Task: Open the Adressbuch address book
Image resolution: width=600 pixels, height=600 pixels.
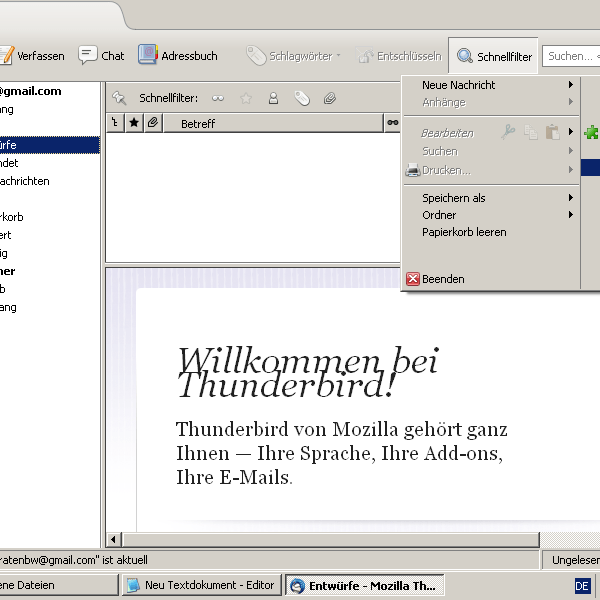Action: 178,56
